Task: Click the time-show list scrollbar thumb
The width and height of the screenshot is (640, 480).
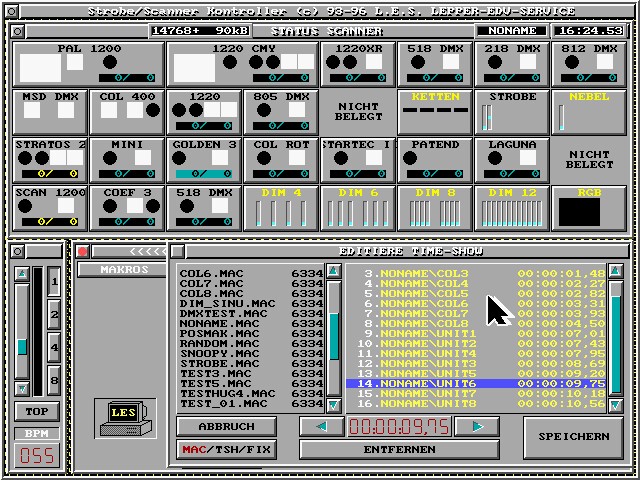Action: coord(616,344)
